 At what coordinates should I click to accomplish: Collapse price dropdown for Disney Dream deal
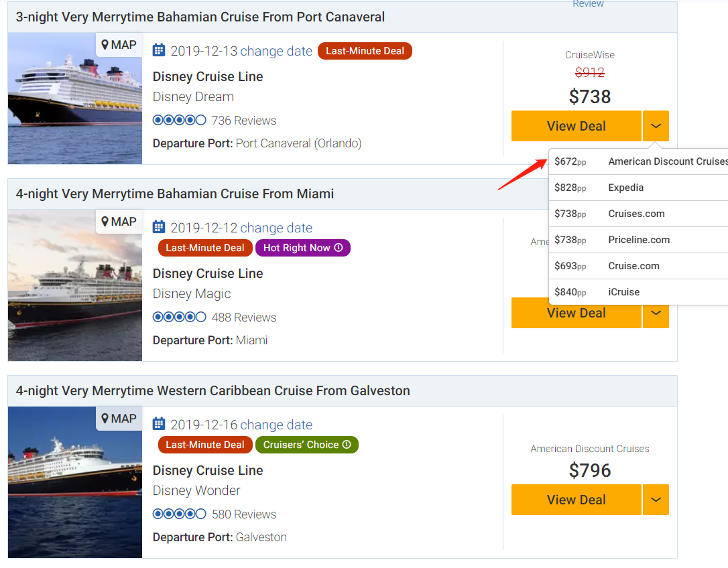point(656,126)
